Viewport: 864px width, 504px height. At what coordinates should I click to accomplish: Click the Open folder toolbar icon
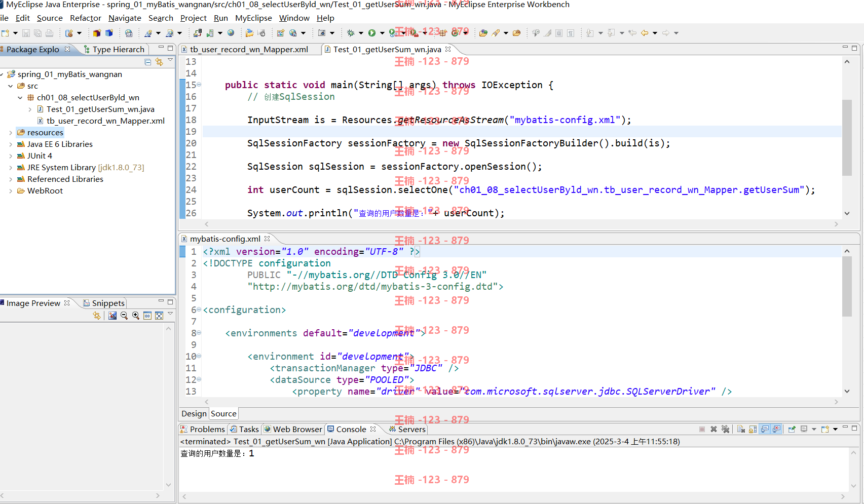(x=249, y=33)
